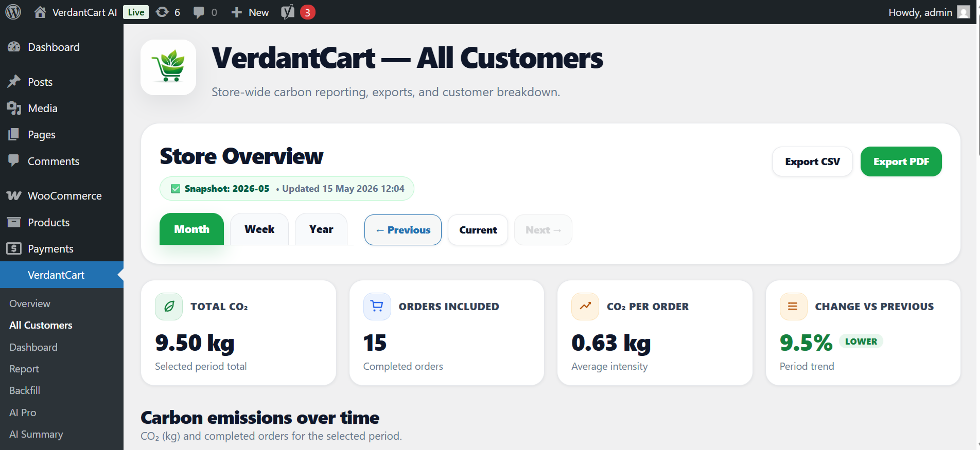980x450 pixels.
Task: Click the 9.5% change value
Action: click(x=806, y=343)
